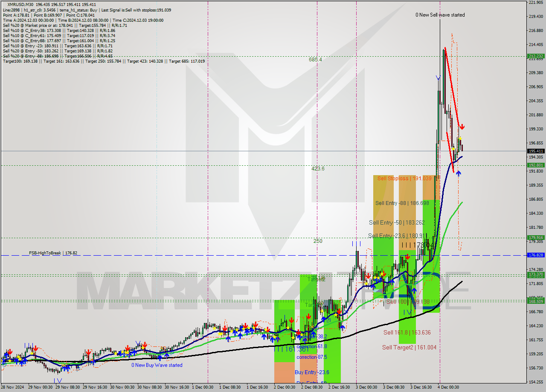Click the 'Target100: 169.138' targets summary line

pyautogui.click(x=104, y=61)
